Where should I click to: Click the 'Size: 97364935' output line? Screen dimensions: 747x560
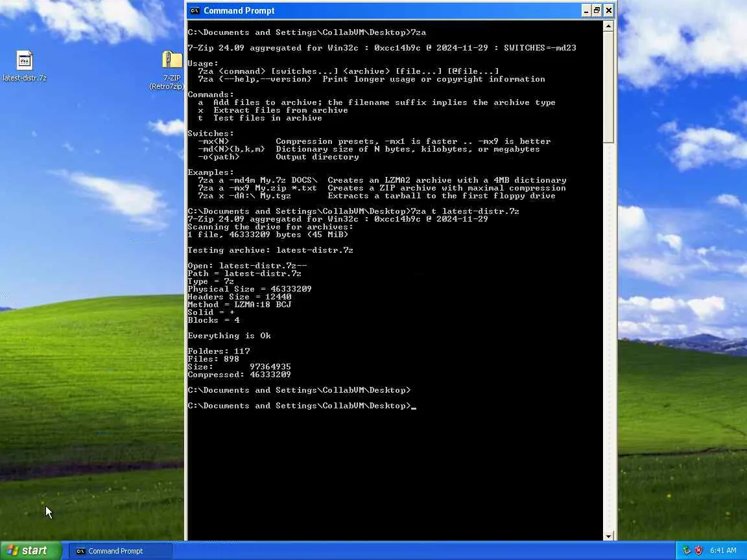pyautogui.click(x=239, y=367)
